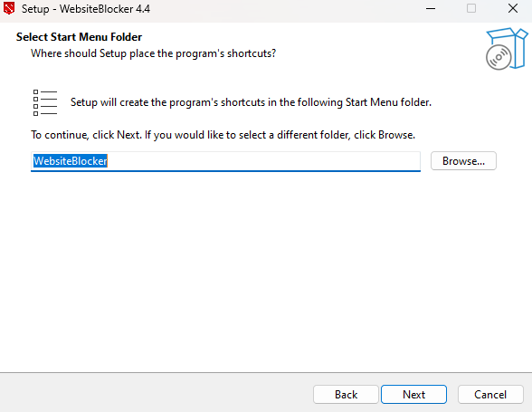Cancel the WebsiteBlocker setup
Viewport: 532px width, 412px height.
pos(490,394)
